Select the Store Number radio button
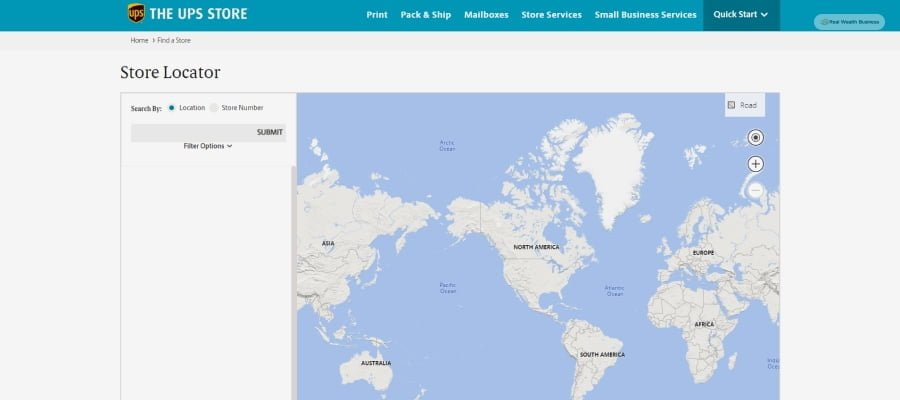 point(214,108)
